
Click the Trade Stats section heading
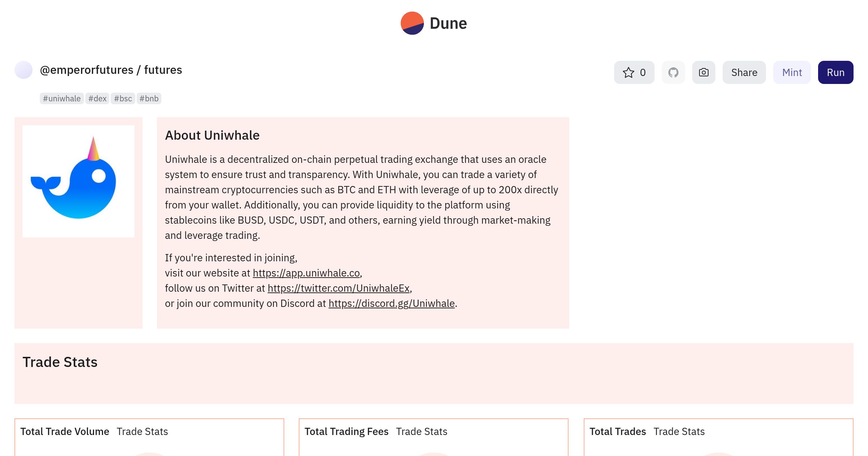pos(60,362)
